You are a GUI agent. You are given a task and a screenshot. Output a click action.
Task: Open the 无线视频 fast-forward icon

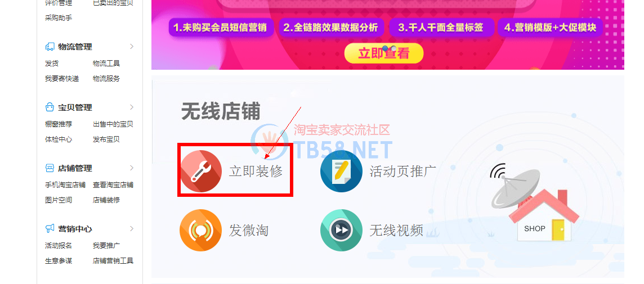(341, 230)
